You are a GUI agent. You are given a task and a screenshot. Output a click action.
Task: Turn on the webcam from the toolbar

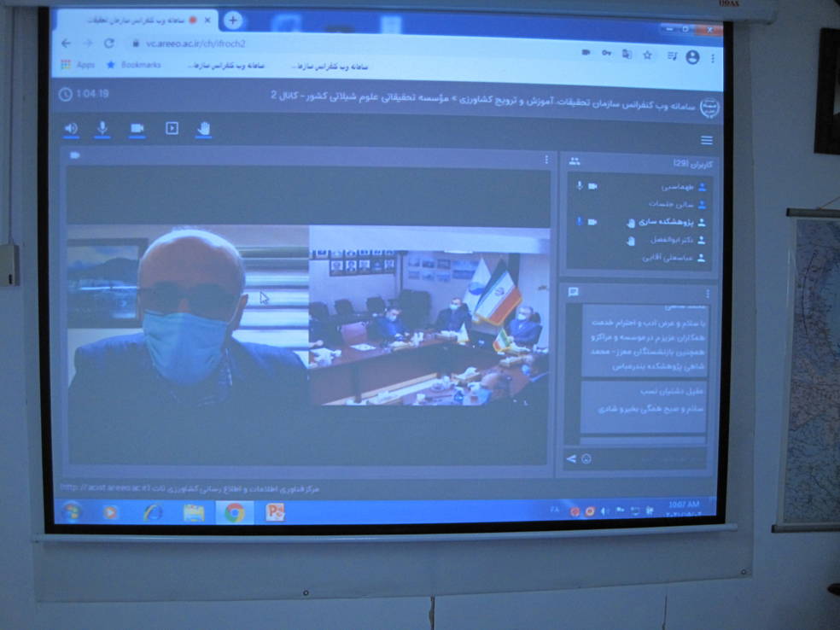[137, 129]
